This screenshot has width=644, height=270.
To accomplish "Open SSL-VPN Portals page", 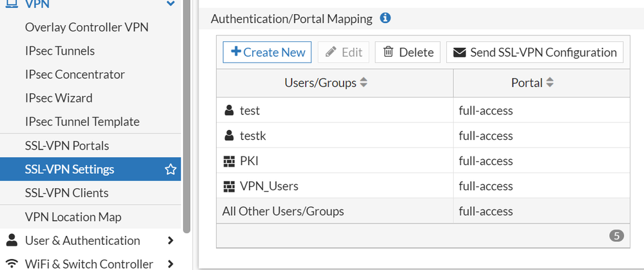I will point(67,146).
